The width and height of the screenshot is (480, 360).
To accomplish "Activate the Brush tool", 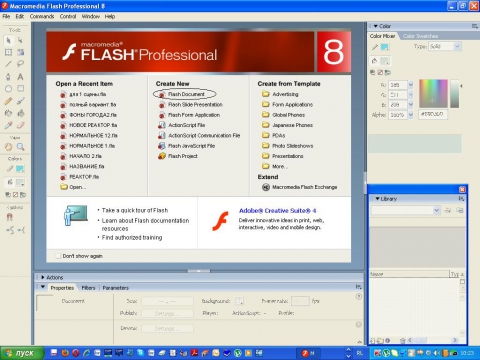I will click(x=20, y=101).
